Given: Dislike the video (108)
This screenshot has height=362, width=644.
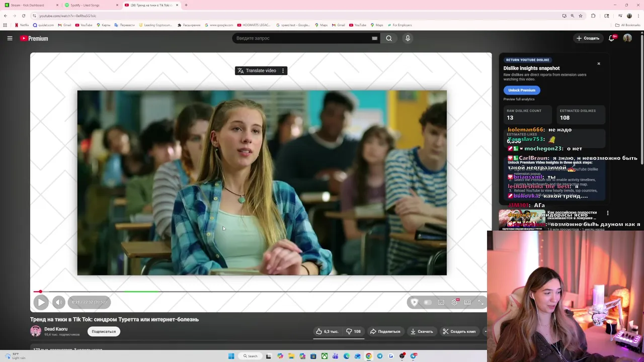Looking at the screenshot, I should pos(353,331).
